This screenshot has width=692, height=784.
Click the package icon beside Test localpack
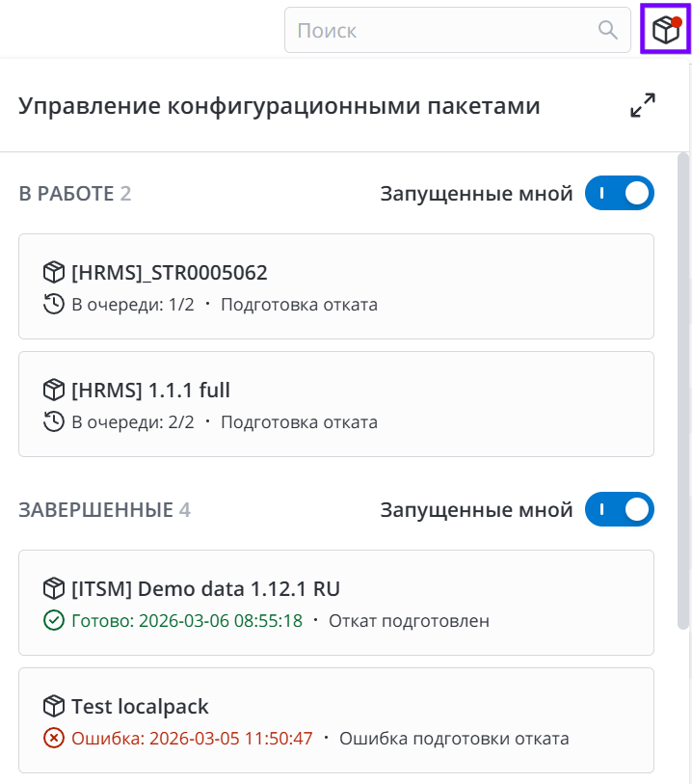(54, 707)
